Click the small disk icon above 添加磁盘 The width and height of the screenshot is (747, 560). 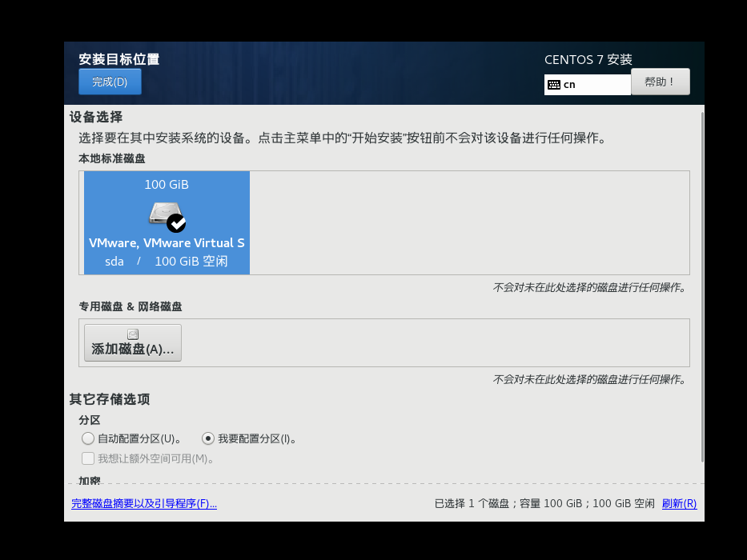pyautogui.click(x=133, y=334)
